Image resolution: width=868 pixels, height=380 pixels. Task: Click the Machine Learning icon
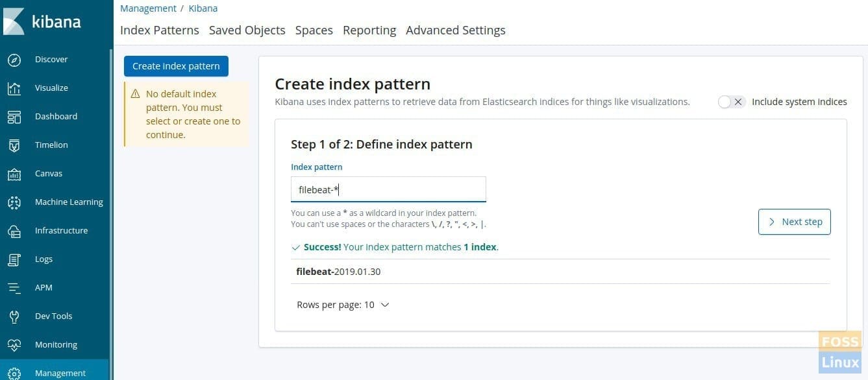click(14, 202)
